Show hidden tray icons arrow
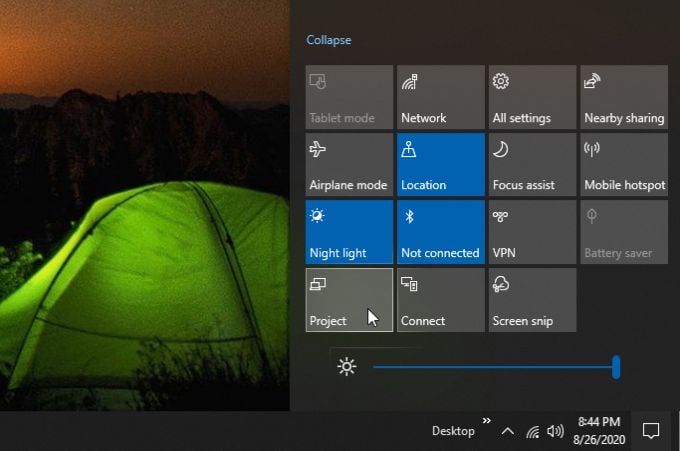Viewport: 680px width, 451px height. pyautogui.click(x=508, y=431)
